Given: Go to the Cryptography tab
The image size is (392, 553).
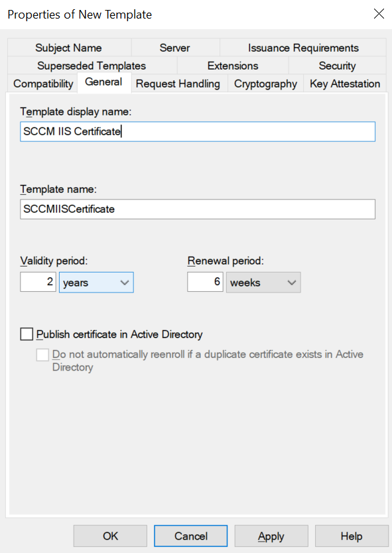Looking at the screenshot, I should tap(266, 84).
